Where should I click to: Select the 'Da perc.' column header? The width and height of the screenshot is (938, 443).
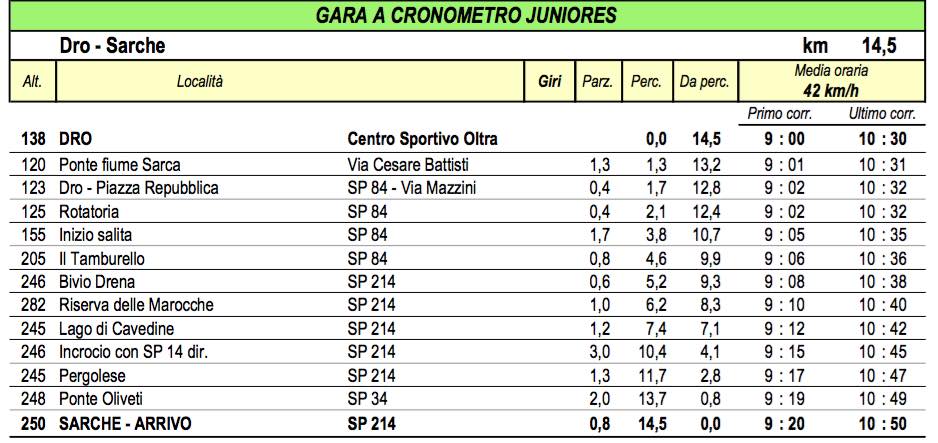click(x=705, y=81)
